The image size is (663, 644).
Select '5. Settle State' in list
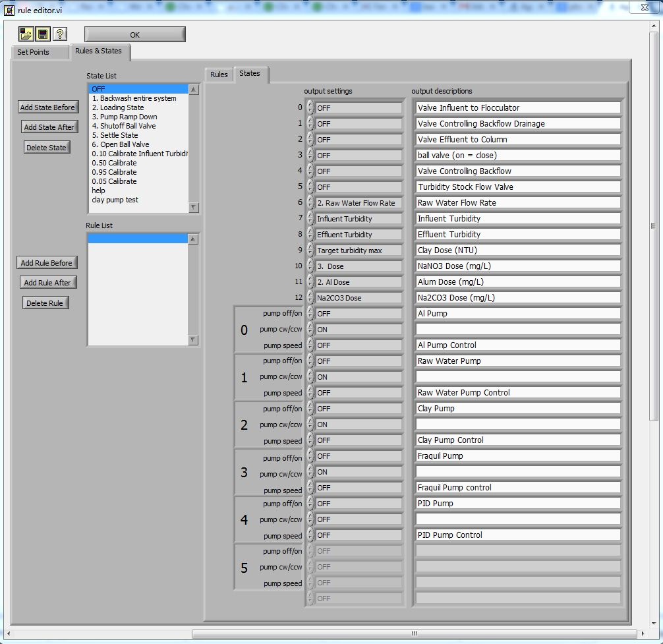coord(138,135)
